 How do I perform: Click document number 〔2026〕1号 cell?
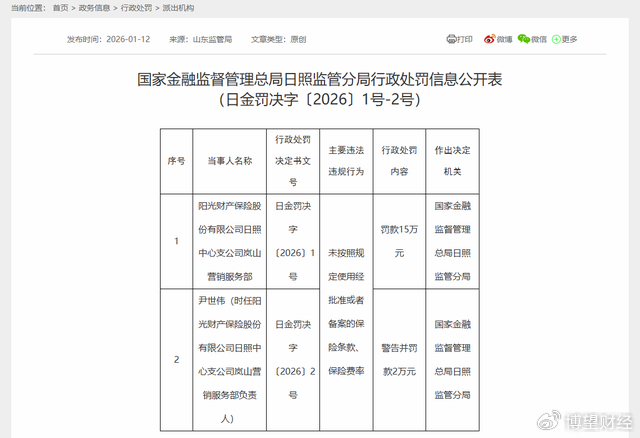[293, 241]
